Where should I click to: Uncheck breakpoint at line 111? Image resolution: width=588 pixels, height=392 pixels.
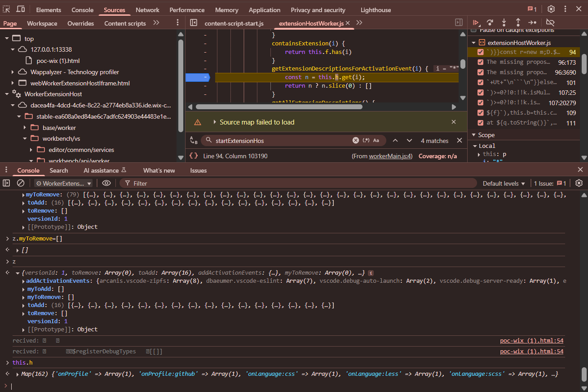pos(481,123)
